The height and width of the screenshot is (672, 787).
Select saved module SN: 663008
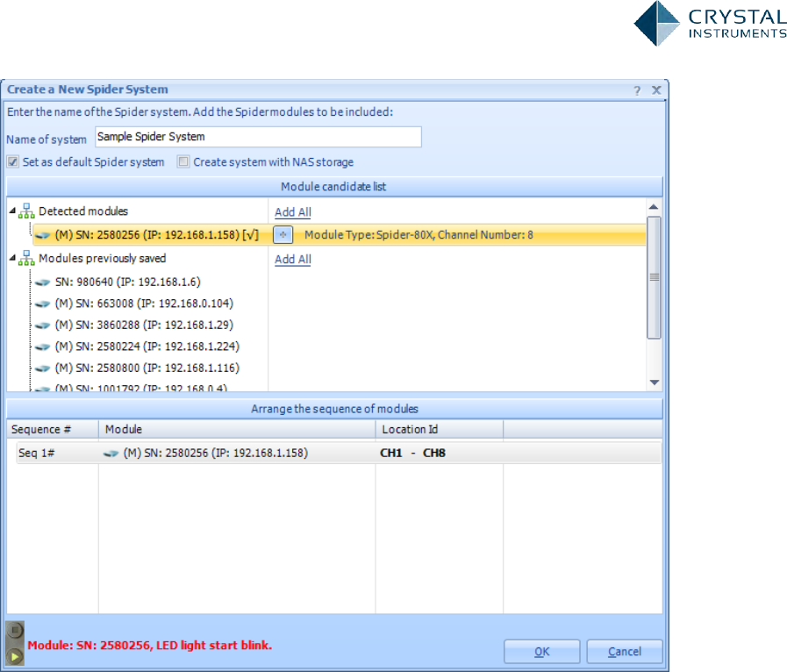[144, 304]
